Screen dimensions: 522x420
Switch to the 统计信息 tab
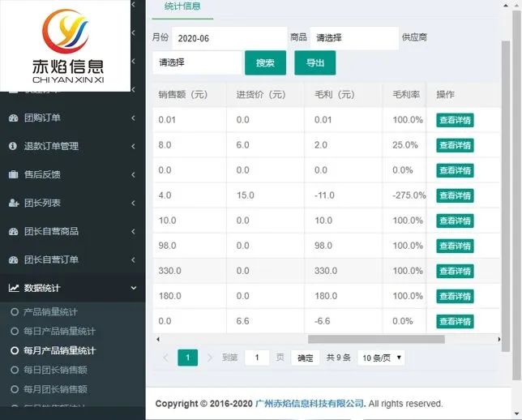tap(182, 6)
